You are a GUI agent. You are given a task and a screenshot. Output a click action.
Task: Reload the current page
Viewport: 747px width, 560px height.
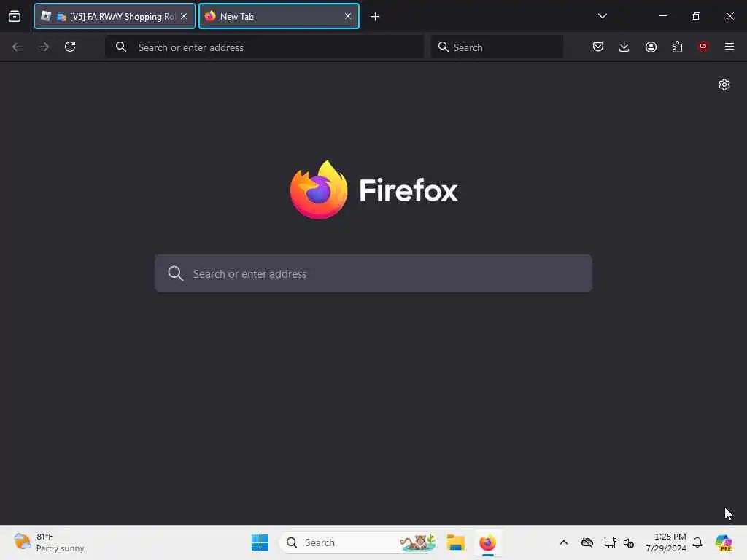click(70, 47)
